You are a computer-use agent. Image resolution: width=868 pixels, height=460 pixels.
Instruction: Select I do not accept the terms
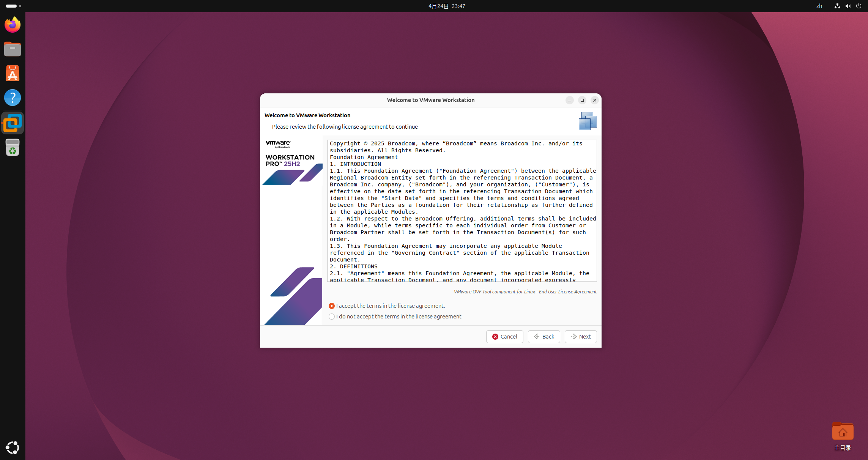(332, 317)
